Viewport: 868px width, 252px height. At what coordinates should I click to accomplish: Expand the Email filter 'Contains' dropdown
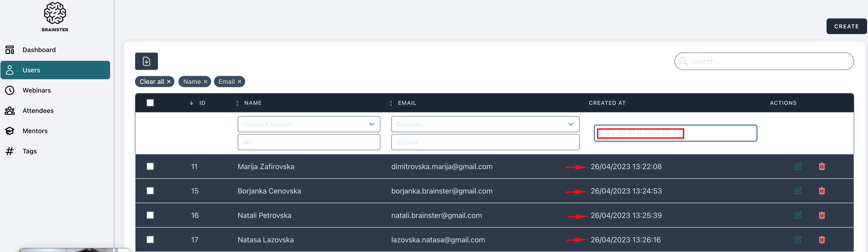(x=485, y=124)
